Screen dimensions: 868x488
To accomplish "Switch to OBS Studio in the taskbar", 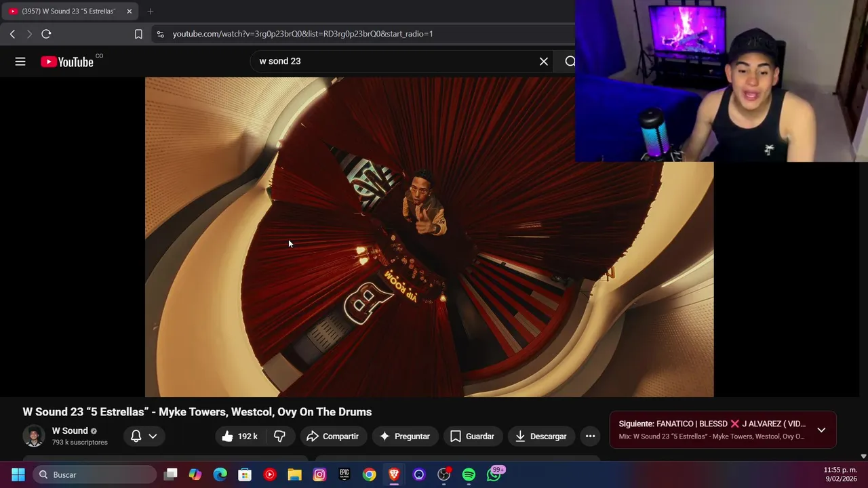I will tap(444, 474).
